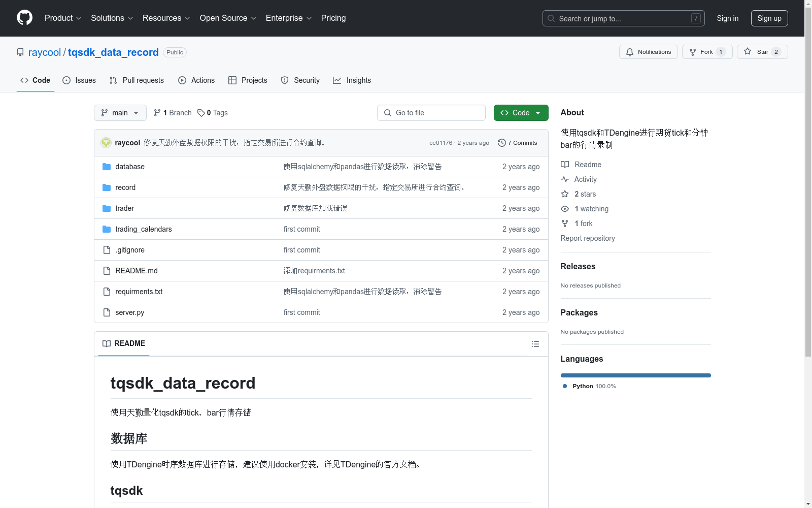Click the stars icon in About sidebar

[565, 194]
